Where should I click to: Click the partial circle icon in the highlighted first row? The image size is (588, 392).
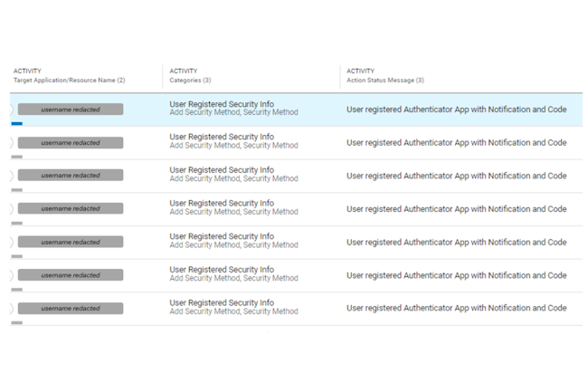click(12, 110)
